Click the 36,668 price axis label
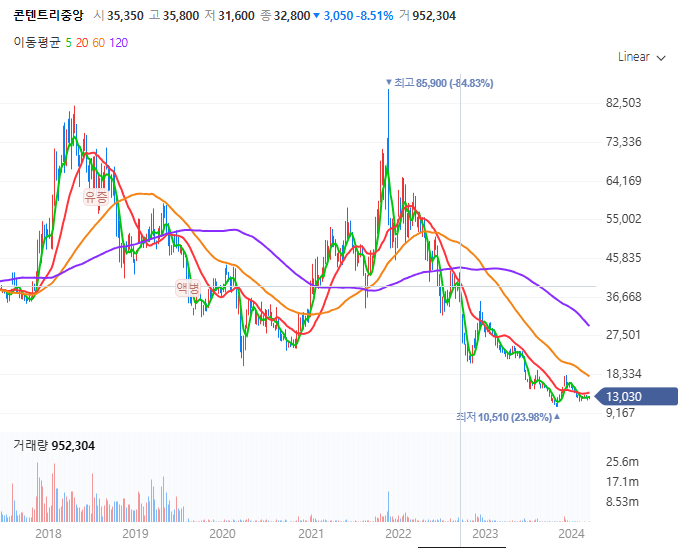This screenshot has width=681, height=548. (623, 297)
